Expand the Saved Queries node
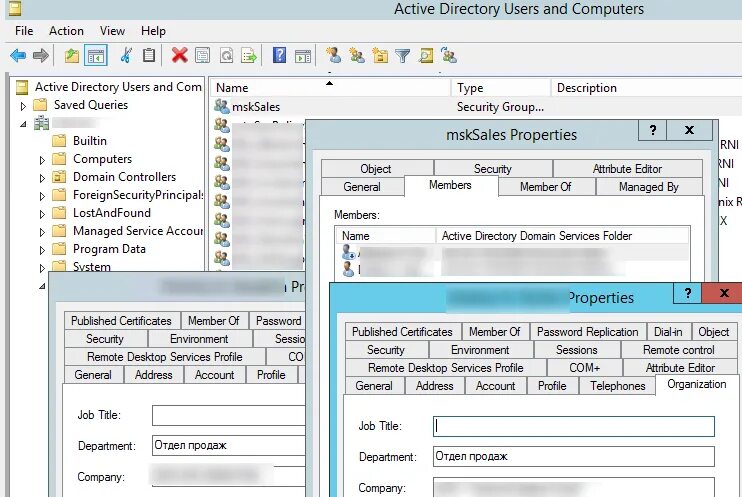This screenshot has width=742, height=497. pyautogui.click(x=23, y=106)
